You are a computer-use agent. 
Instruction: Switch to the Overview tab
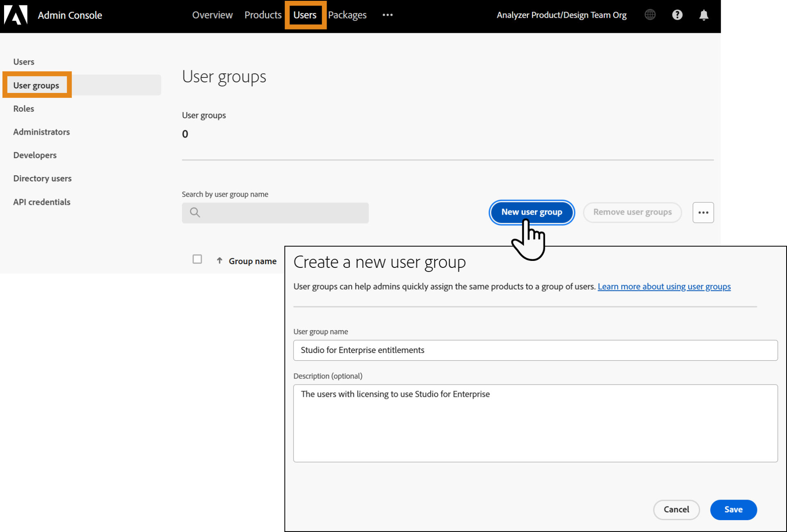point(212,15)
